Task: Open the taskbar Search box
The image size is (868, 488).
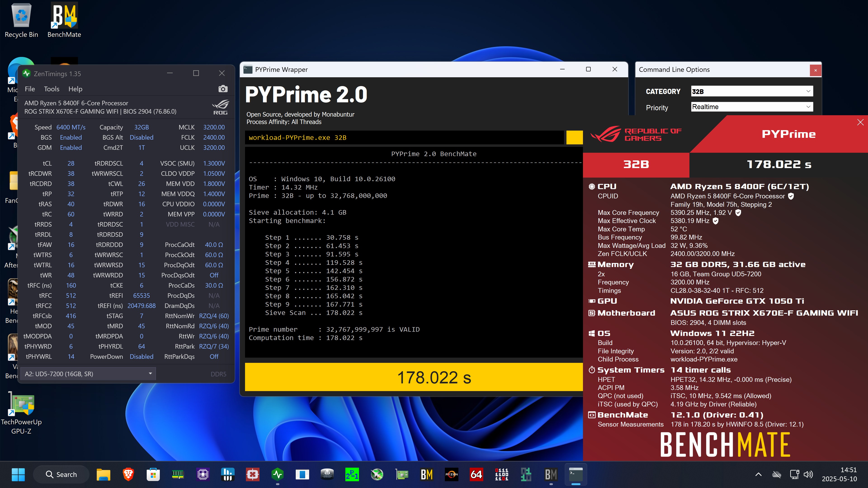Action: click(61, 474)
